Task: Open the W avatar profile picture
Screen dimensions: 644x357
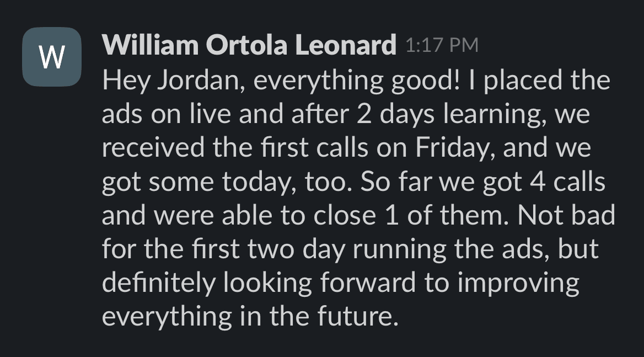Action: (x=52, y=57)
